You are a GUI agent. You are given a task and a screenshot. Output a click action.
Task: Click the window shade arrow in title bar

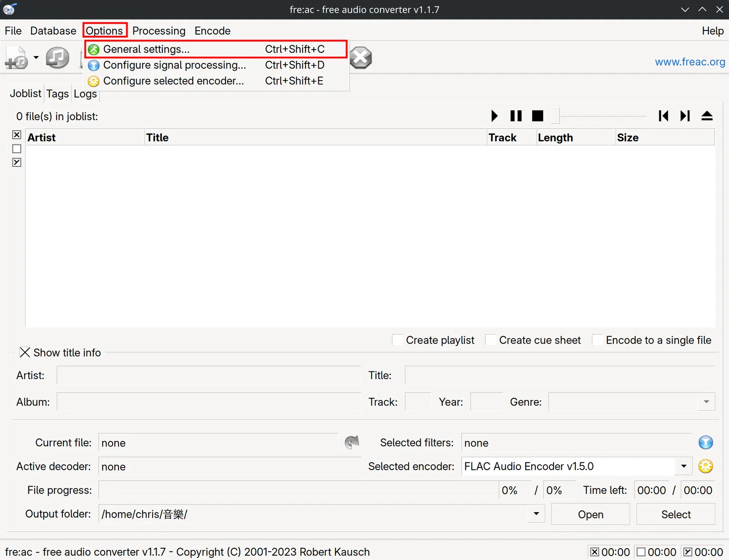coord(685,10)
